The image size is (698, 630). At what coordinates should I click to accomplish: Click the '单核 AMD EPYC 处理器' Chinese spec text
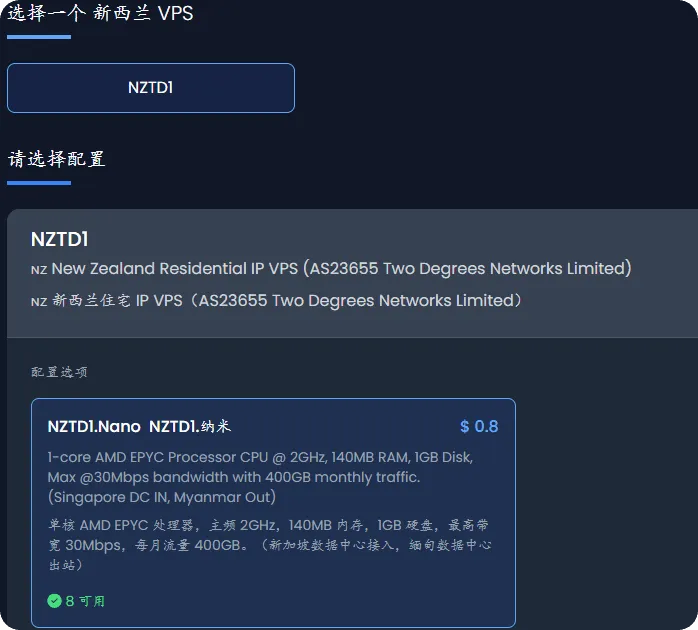[270, 545]
